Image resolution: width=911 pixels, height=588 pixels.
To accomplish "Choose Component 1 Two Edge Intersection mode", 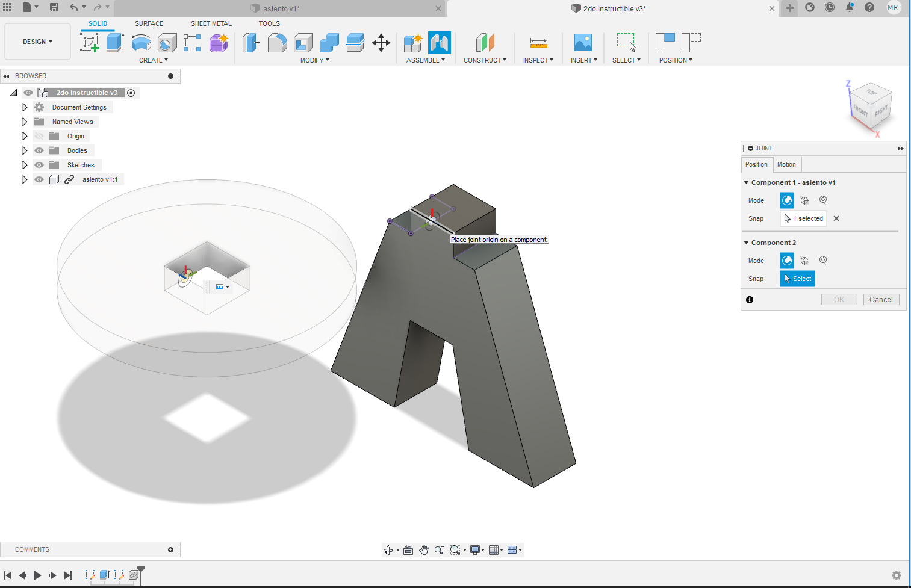I will pos(822,200).
